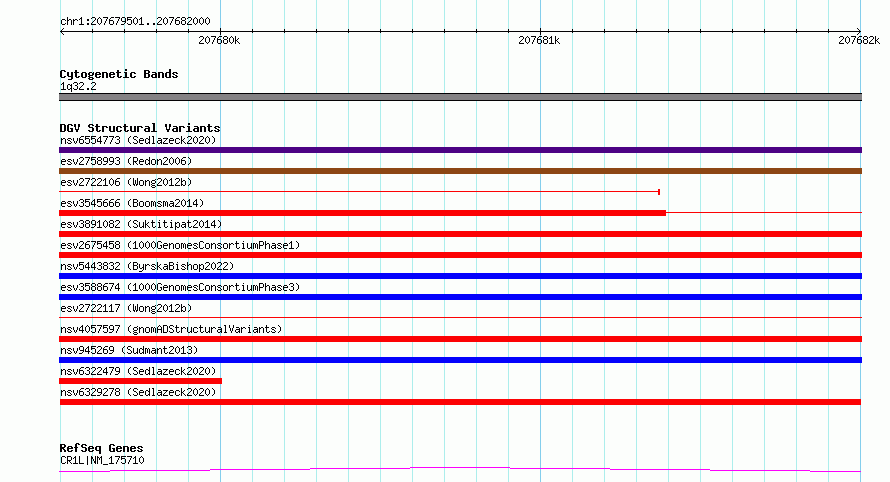Click the red nsv6329278 variant bar
This screenshot has width=890, height=482.
(x=460, y=402)
